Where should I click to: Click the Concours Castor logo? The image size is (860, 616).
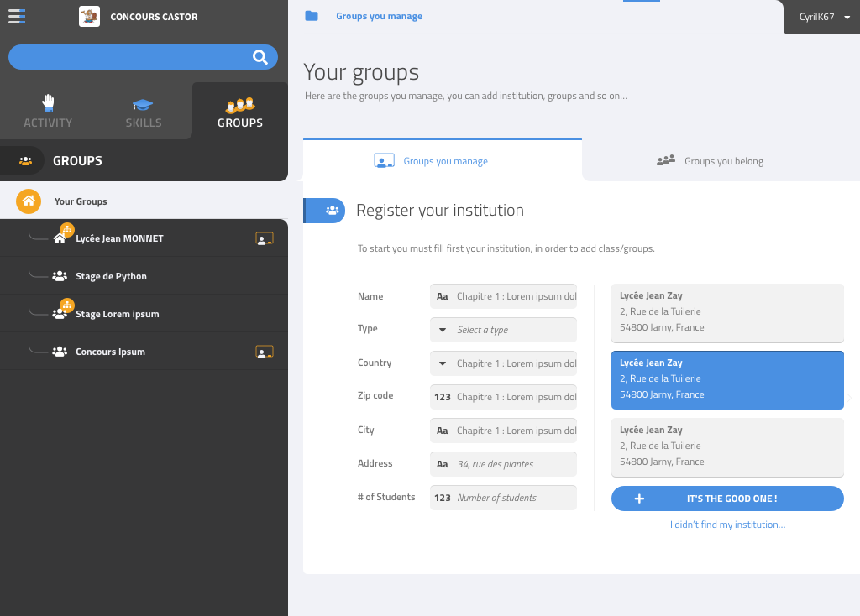[x=89, y=17]
